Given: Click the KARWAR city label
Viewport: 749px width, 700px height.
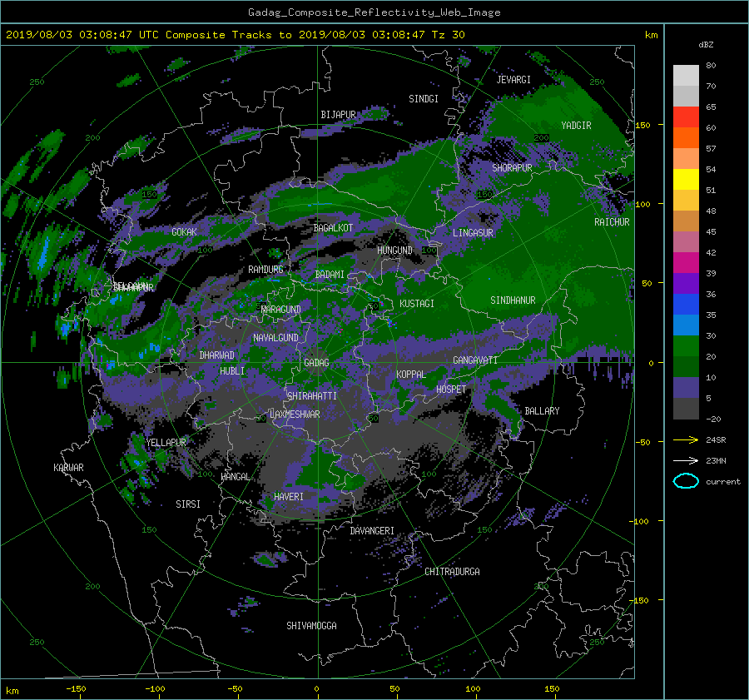Looking at the screenshot, I should pos(68,468).
